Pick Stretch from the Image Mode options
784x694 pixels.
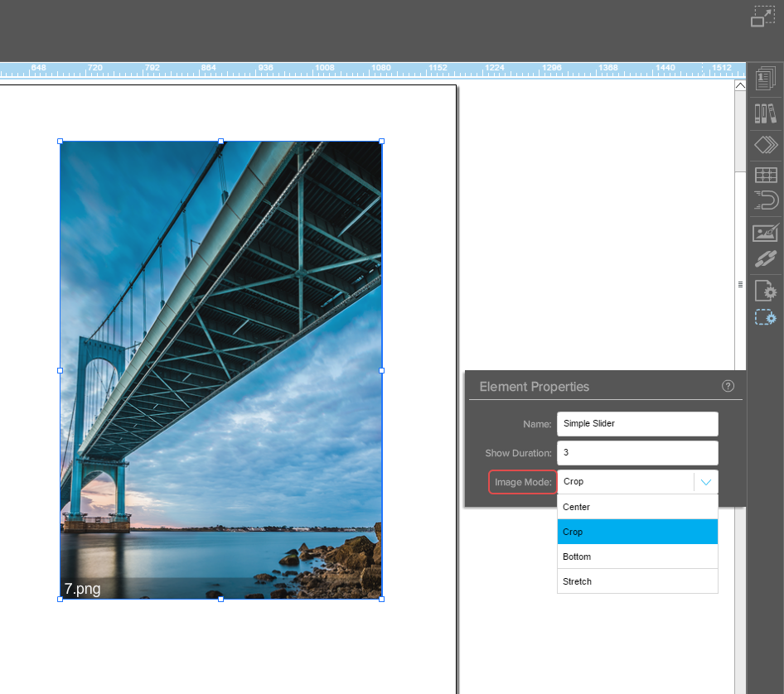[x=636, y=581]
